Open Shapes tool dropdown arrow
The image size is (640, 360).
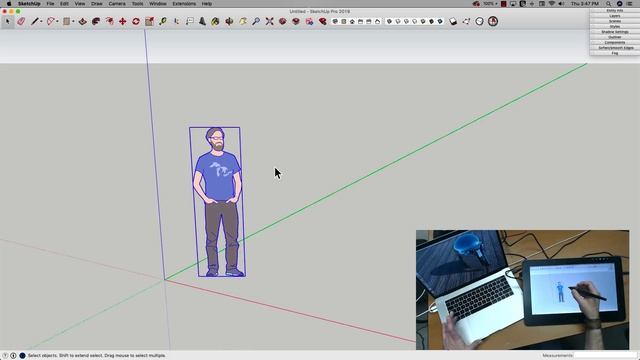(73, 22)
